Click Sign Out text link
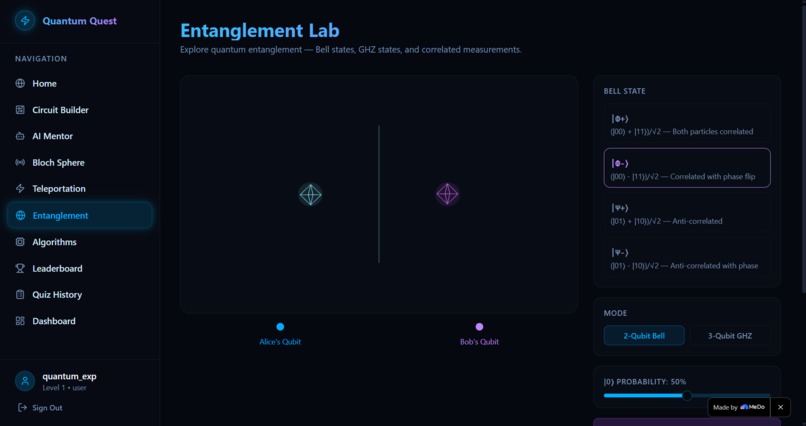The image size is (806, 426). (x=47, y=408)
